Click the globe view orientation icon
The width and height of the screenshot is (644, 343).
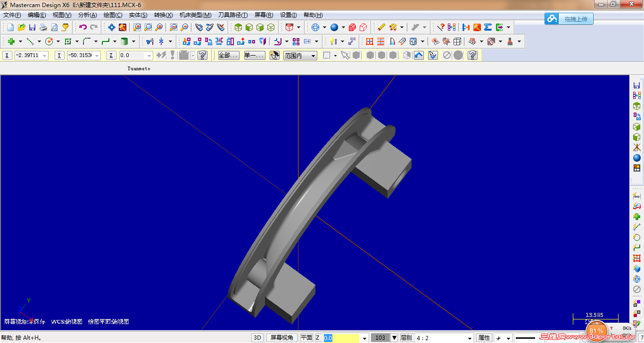(315, 27)
